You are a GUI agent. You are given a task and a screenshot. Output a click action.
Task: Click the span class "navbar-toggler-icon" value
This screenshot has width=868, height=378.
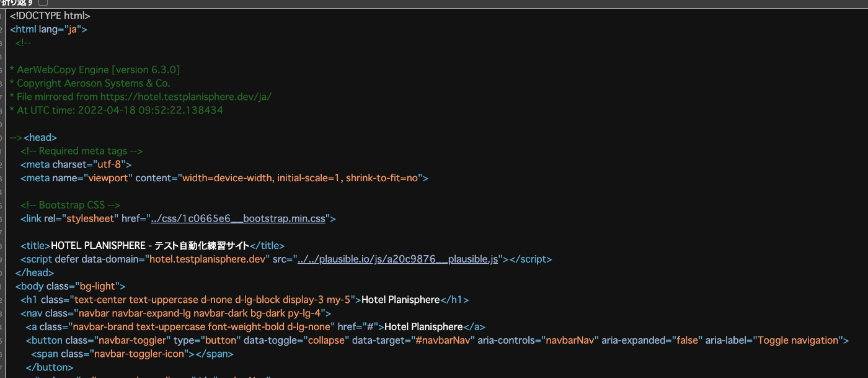click(x=139, y=354)
